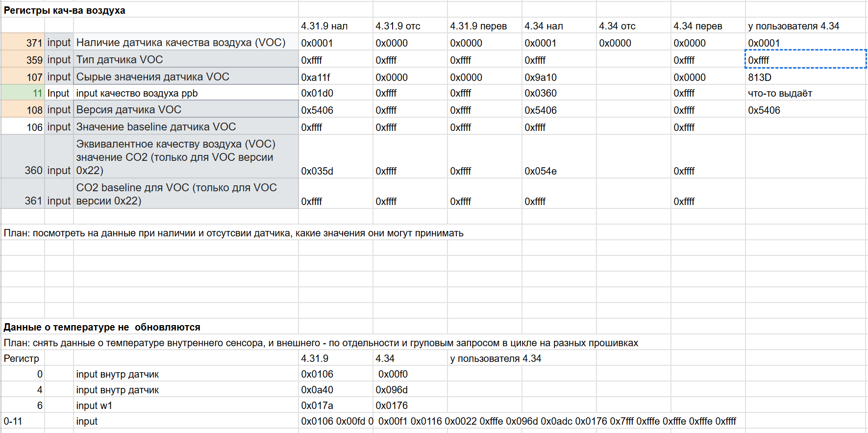
Task: Click the 'что-то выдаёт' cell
Action: coord(780,93)
